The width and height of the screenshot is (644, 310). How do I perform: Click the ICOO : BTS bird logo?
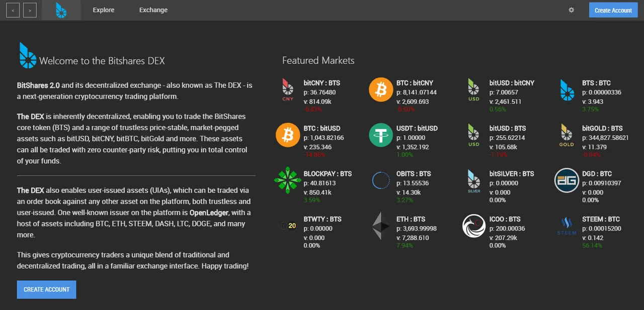[474, 226]
